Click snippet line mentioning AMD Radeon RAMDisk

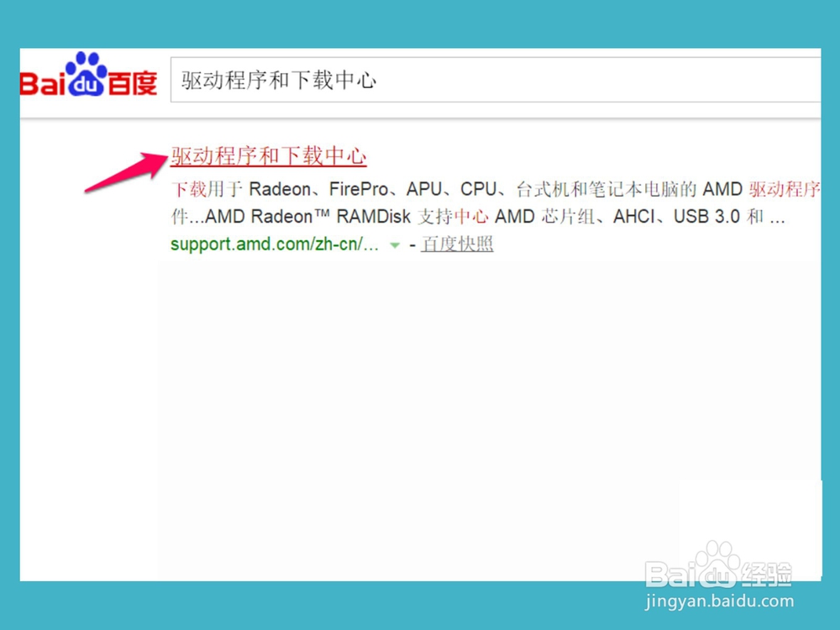pyautogui.click(x=478, y=217)
